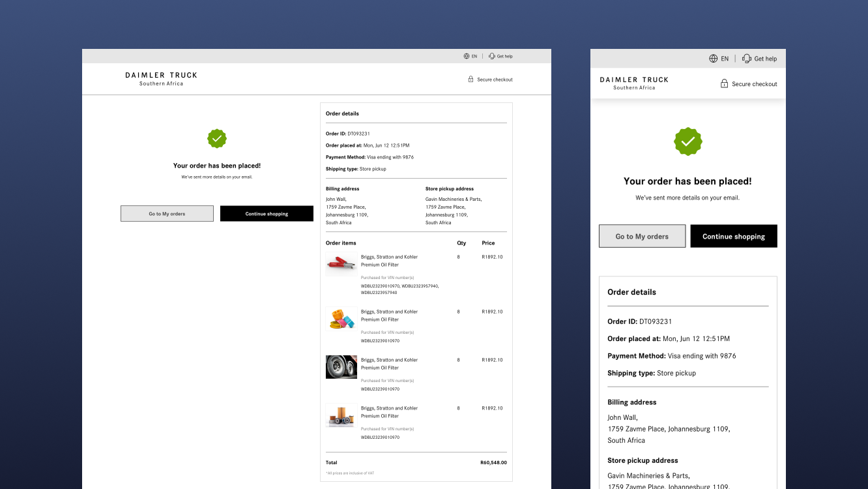Click padlock icon in mobile view header
Image resolution: width=868 pixels, height=489 pixels.
724,83
